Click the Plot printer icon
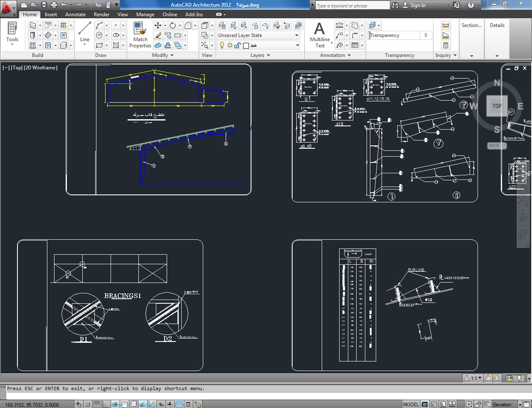Image resolution: width=532 pixels, height=408 pixels. pyautogui.click(x=54, y=5)
